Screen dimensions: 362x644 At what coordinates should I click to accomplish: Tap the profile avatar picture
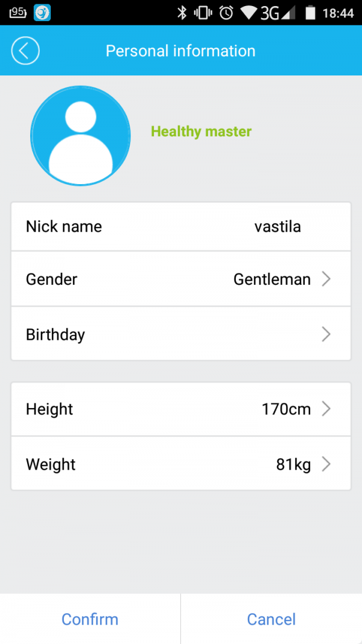(80, 135)
